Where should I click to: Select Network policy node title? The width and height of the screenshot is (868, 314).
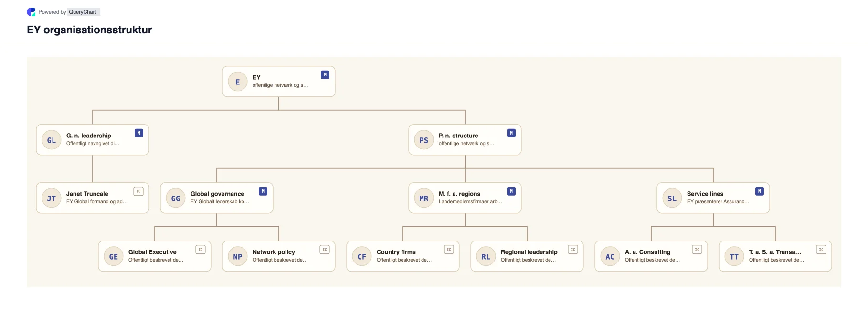(274, 252)
